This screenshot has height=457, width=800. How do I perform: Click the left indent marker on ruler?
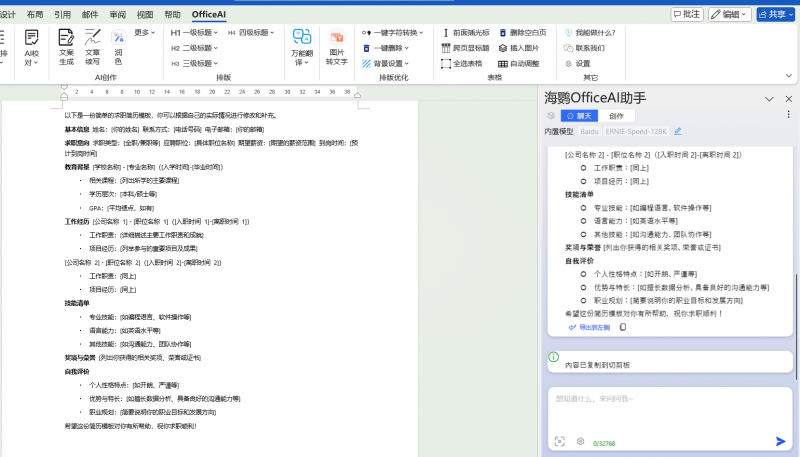pyautogui.click(x=64, y=95)
